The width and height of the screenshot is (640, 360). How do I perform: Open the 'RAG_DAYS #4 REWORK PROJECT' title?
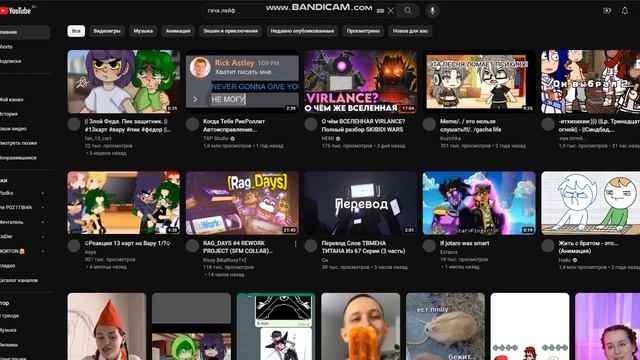(x=238, y=247)
